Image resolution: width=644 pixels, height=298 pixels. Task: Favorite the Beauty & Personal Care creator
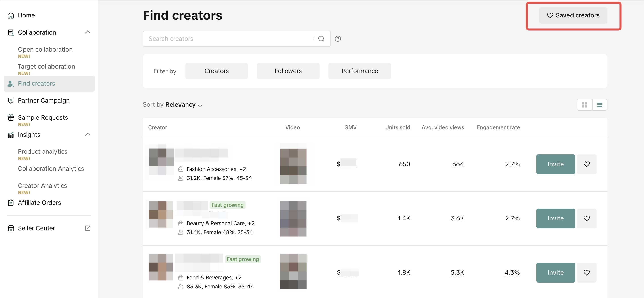586,218
